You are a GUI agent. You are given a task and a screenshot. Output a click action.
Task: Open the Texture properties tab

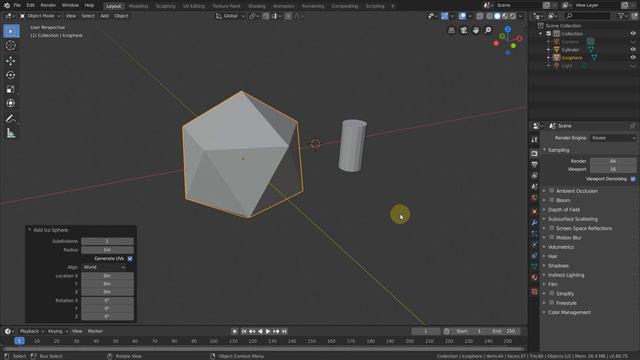click(x=534, y=291)
